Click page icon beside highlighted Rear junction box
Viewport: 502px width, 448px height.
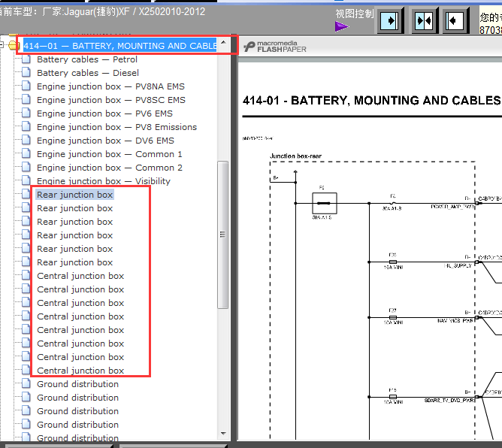(26, 195)
